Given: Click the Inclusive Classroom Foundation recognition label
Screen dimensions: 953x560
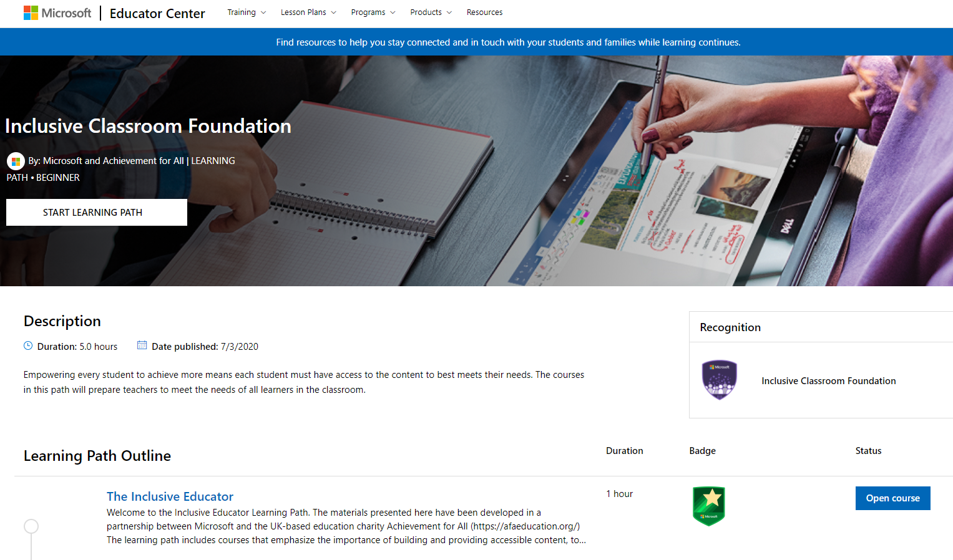Looking at the screenshot, I should pos(828,381).
